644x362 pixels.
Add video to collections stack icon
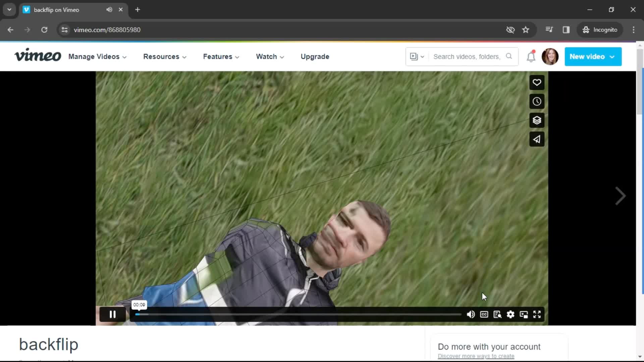(x=537, y=120)
